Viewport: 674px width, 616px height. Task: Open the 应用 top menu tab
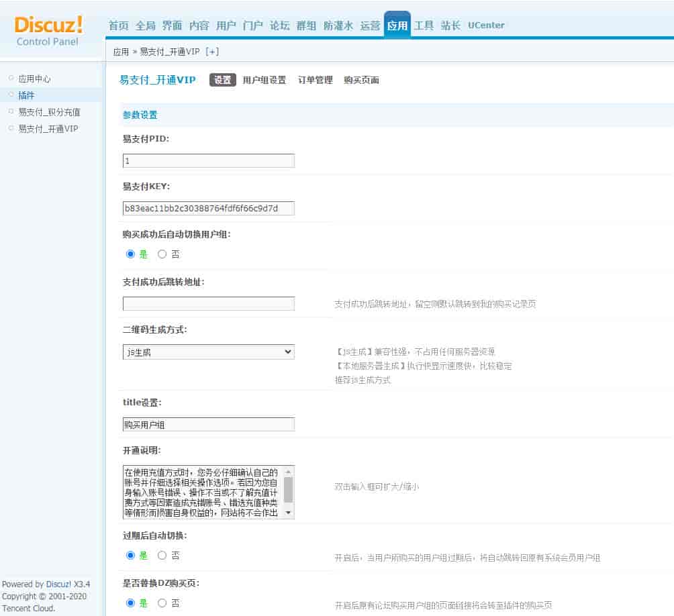point(397,25)
